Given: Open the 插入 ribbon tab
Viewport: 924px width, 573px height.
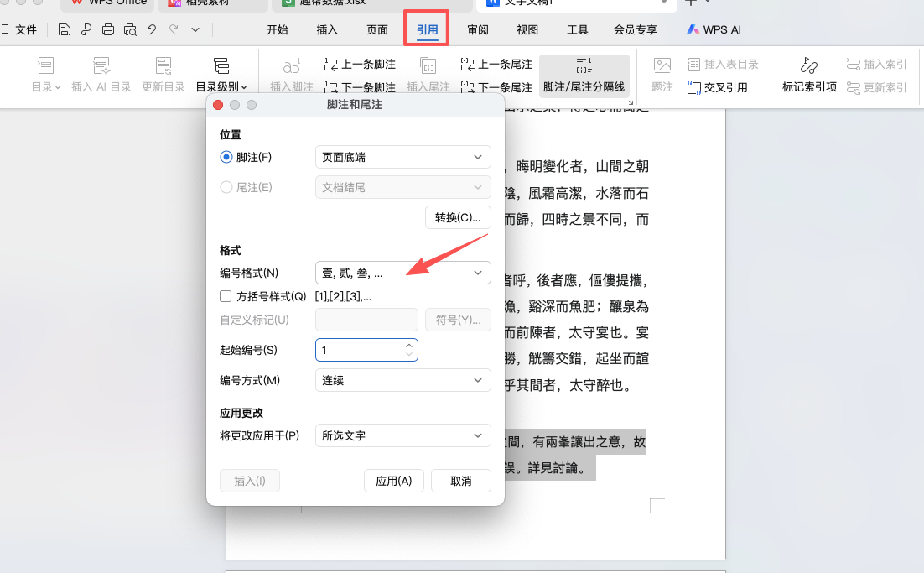Looking at the screenshot, I should 326,29.
